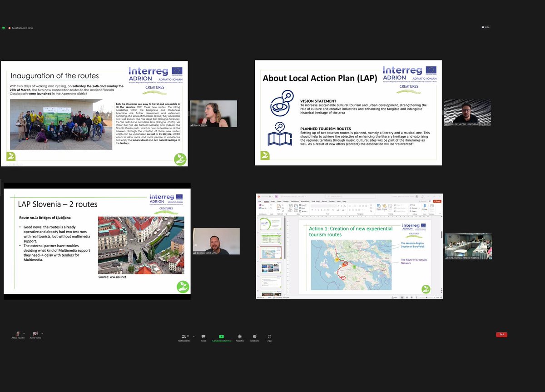Open the Partecipanti panel

pyautogui.click(x=185, y=337)
